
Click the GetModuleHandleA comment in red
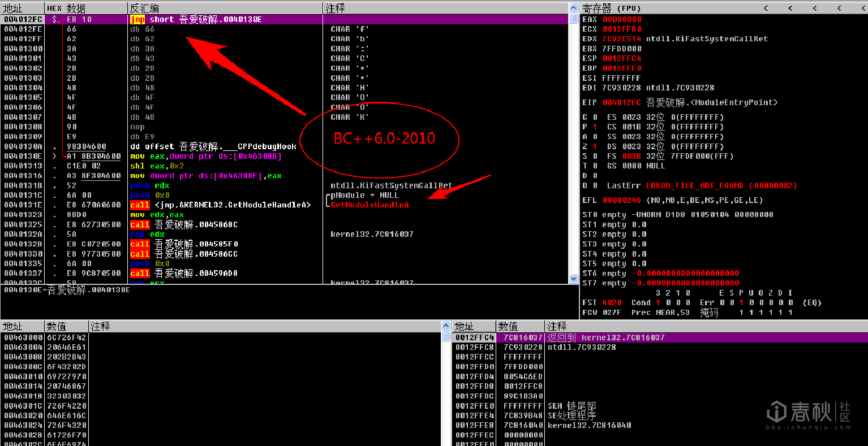[x=369, y=205]
